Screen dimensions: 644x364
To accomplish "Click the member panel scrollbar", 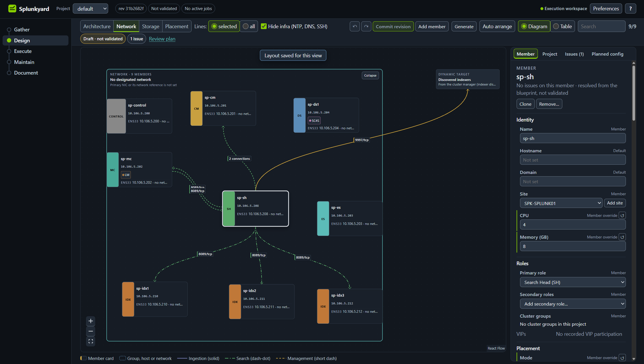I will [x=634, y=93].
